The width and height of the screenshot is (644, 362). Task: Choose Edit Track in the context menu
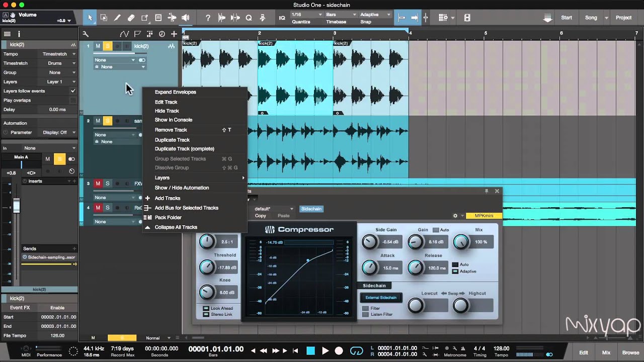(x=166, y=102)
